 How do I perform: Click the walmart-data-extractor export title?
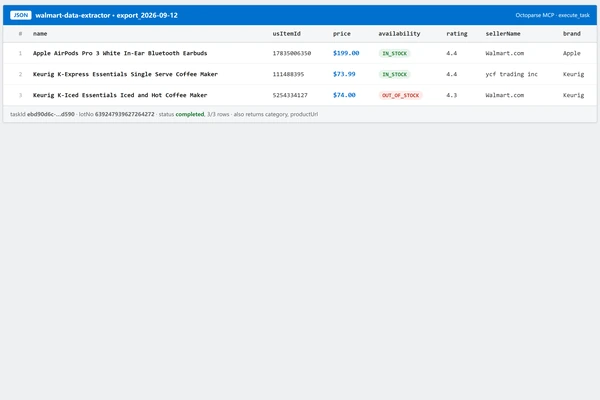(x=106, y=15)
